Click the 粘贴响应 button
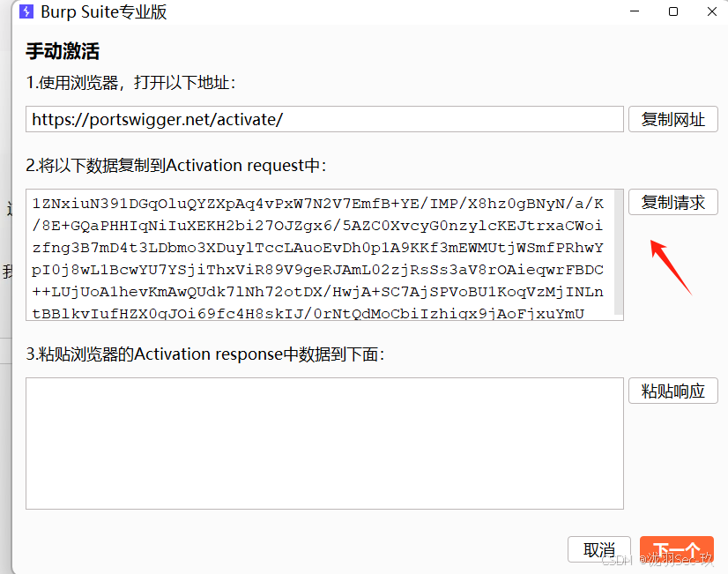Screen dimensions: 728x574 pos(672,391)
